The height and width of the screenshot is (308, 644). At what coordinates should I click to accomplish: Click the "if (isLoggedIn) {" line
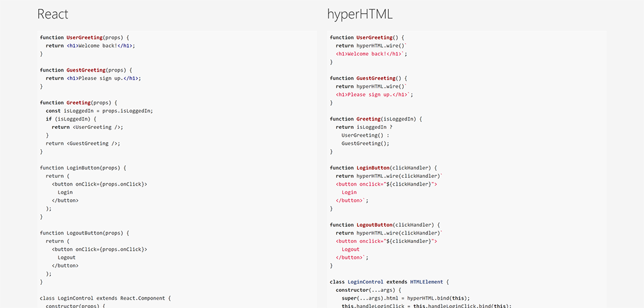coord(71,119)
